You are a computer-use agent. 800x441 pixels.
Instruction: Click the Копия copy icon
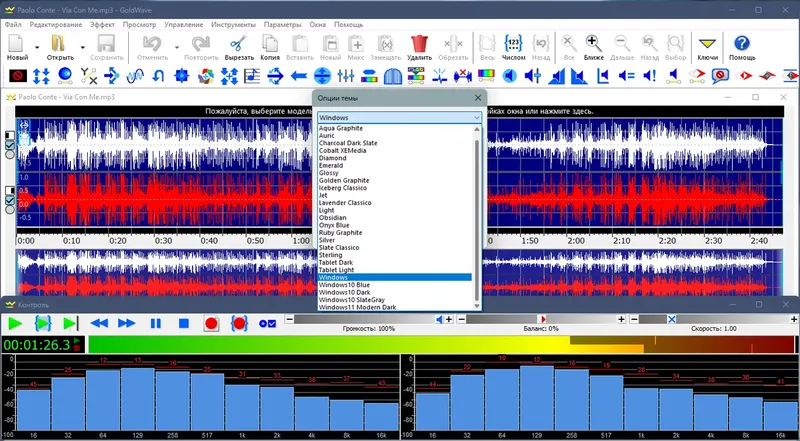point(270,44)
